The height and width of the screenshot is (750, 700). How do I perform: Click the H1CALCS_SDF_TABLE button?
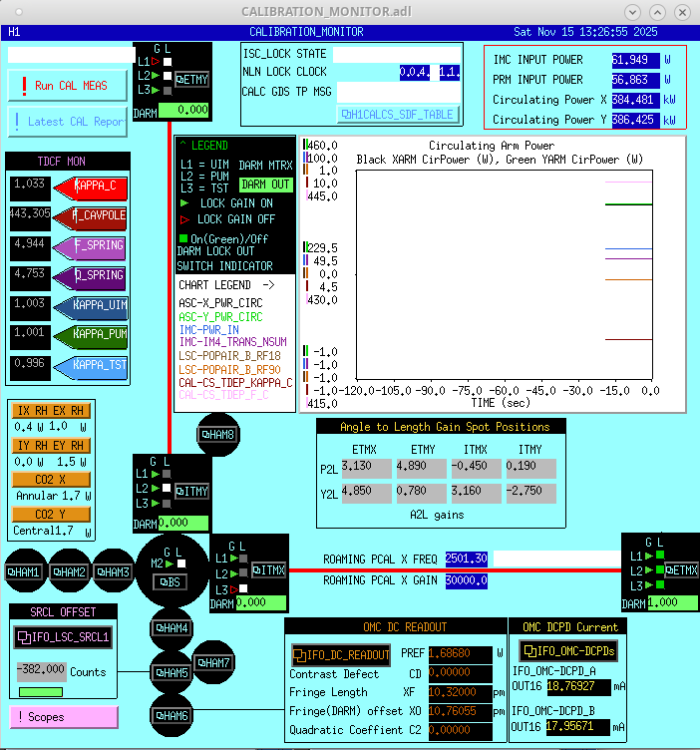[x=397, y=114]
